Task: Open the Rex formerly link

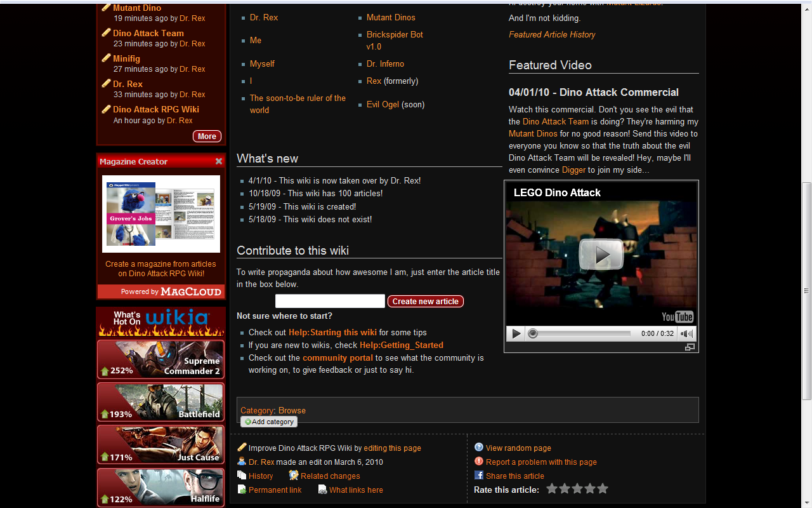Action: pos(374,81)
